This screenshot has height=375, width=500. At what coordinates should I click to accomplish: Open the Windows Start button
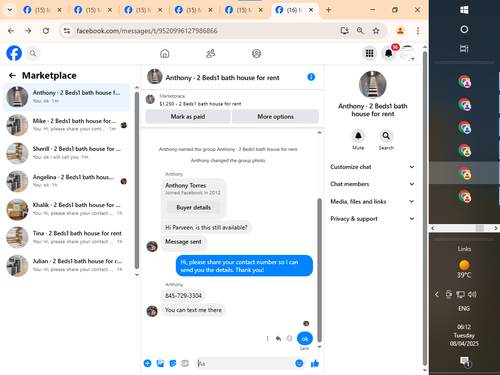point(464,10)
